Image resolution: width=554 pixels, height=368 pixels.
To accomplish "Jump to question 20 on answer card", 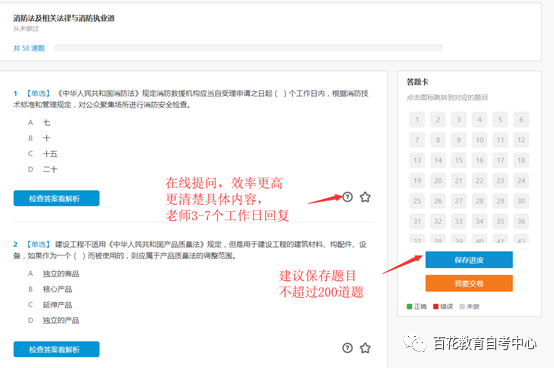I will point(438,180).
